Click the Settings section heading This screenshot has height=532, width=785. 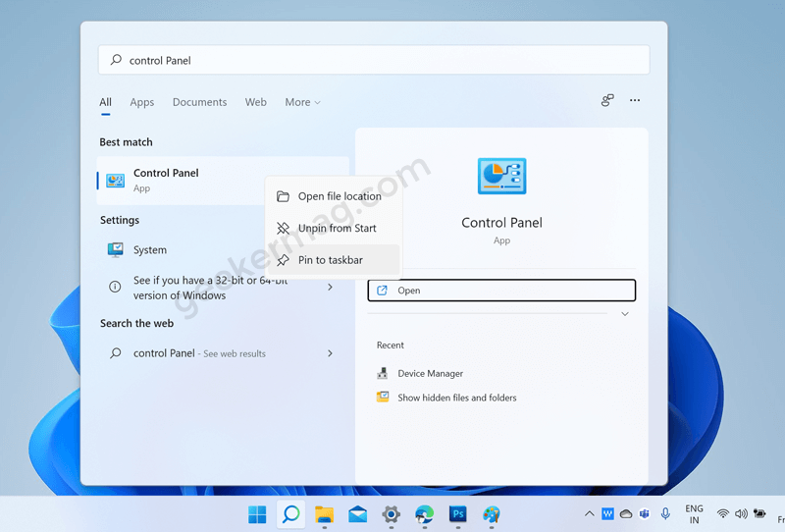pyautogui.click(x=120, y=221)
